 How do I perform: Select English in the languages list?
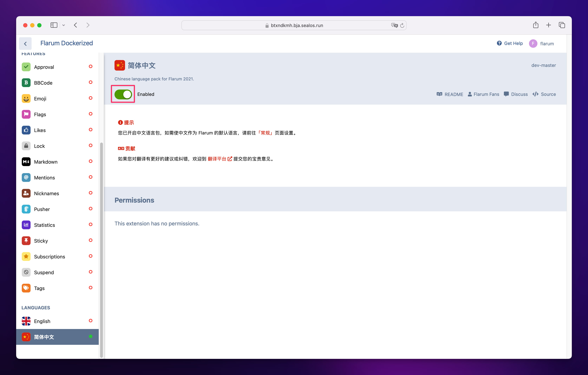point(57,321)
